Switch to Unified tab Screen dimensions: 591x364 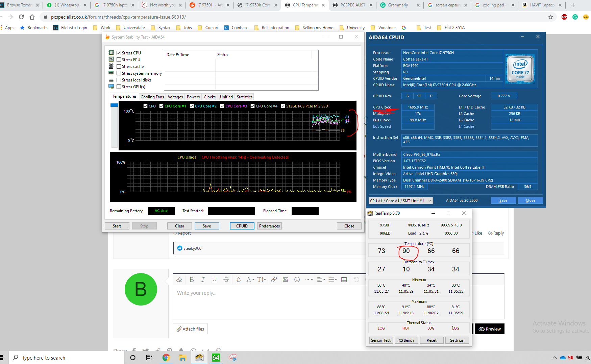pos(226,97)
